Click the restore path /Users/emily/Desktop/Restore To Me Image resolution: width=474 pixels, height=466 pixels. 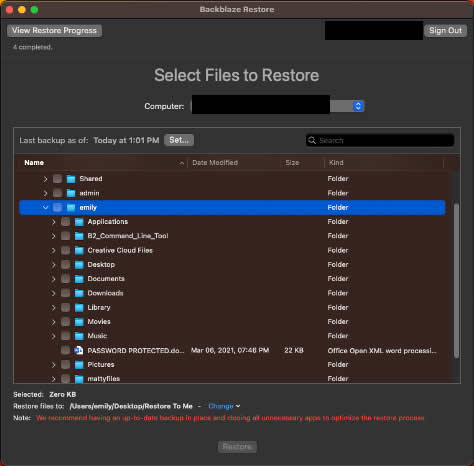[x=131, y=406]
